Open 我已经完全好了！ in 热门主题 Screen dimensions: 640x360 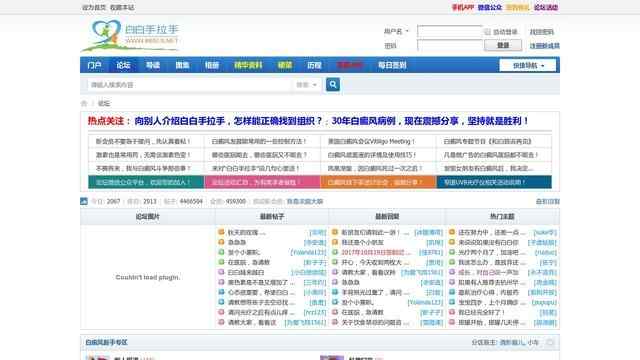481,312
